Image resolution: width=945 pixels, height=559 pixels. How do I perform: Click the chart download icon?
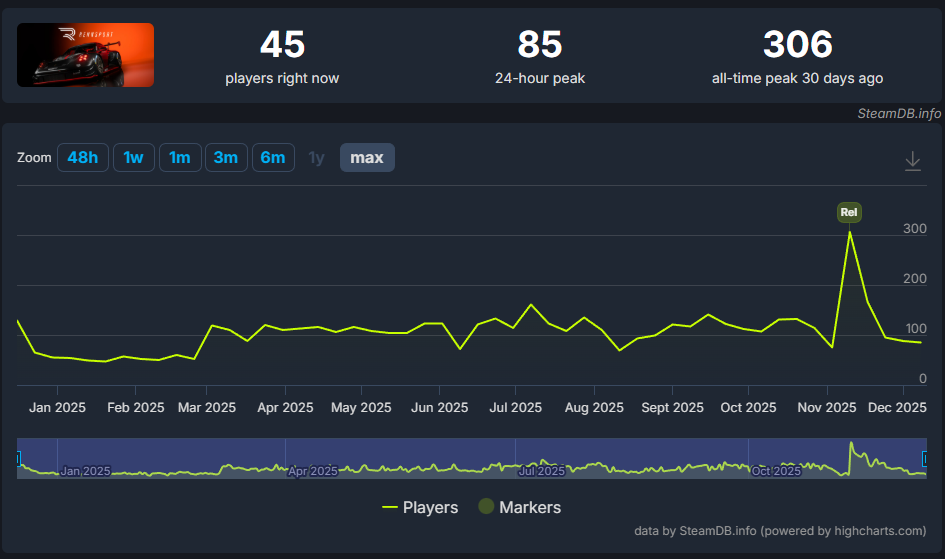pos(912,160)
